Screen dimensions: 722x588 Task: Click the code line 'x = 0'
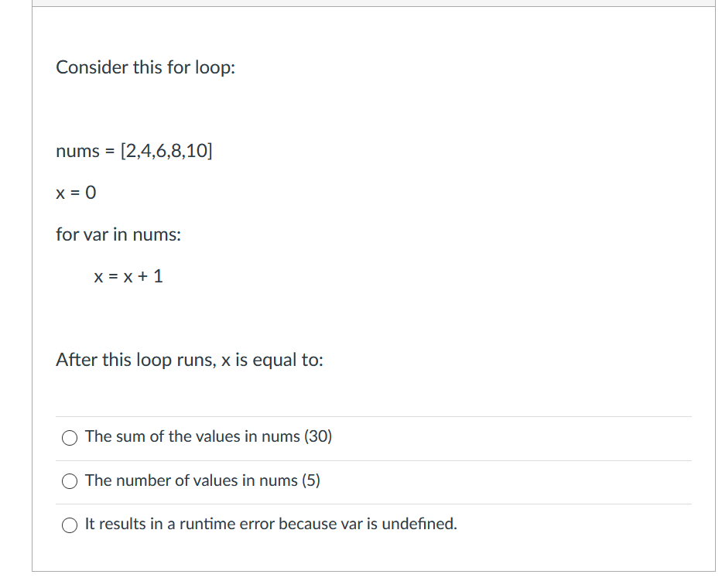[x=77, y=193]
